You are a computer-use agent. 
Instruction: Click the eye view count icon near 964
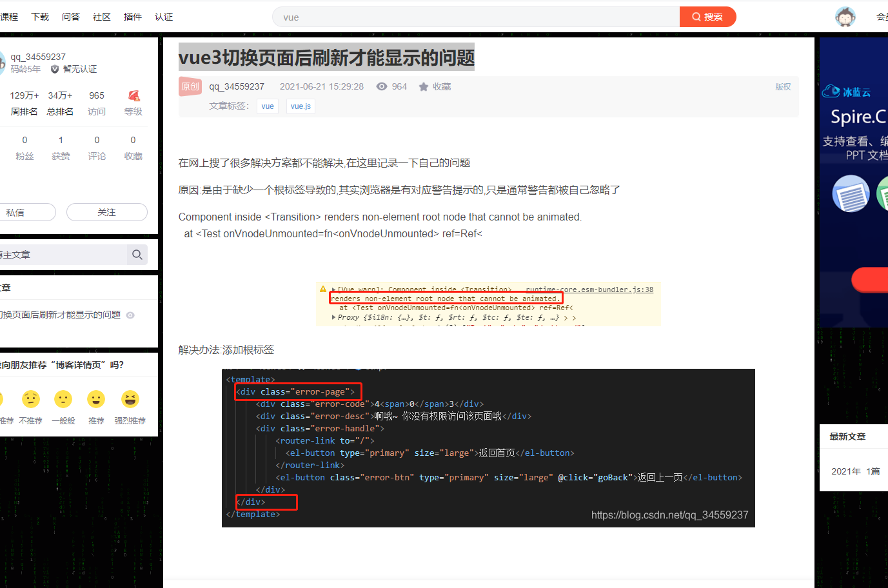[382, 86]
